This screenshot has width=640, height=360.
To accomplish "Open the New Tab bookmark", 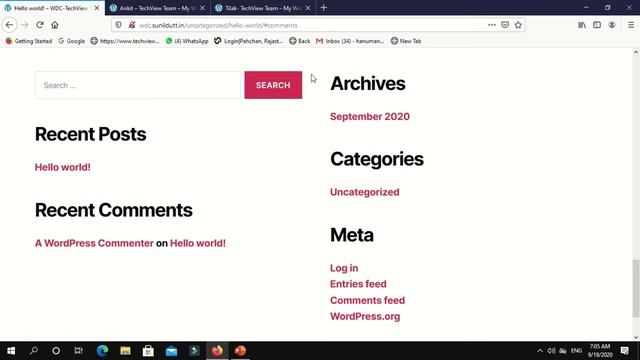I will click(x=406, y=41).
